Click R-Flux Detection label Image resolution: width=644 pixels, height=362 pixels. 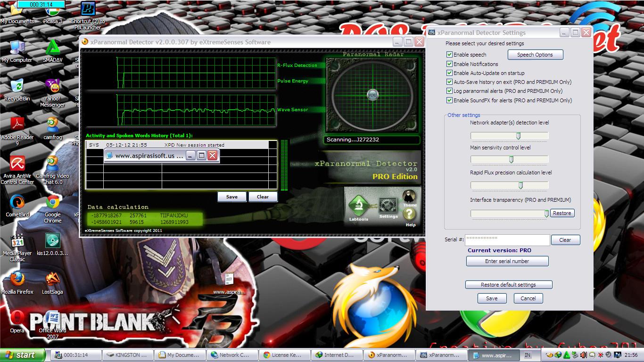297,66
